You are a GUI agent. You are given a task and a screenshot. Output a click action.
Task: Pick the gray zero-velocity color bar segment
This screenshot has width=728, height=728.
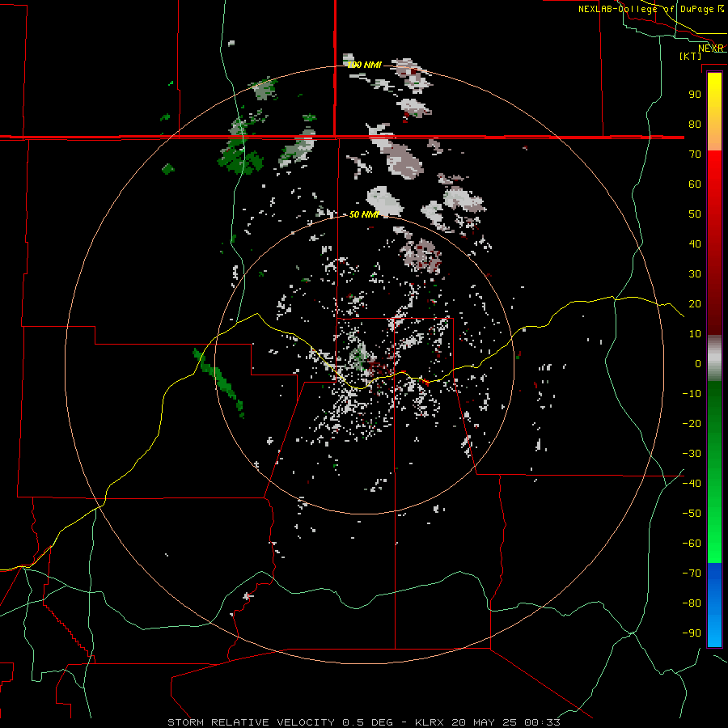pos(714,358)
